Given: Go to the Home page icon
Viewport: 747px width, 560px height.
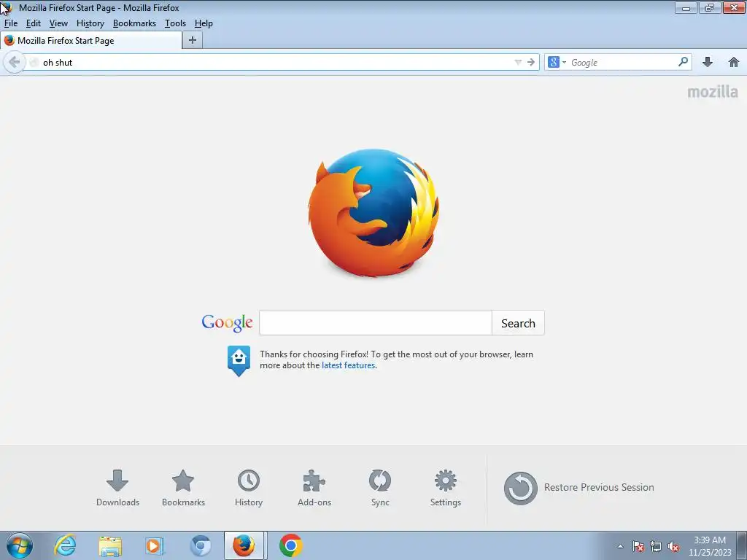Looking at the screenshot, I should pos(734,62).
